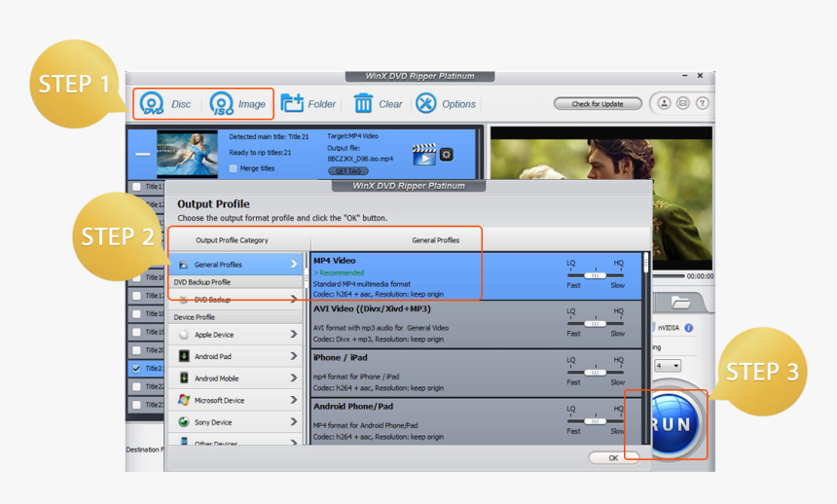Click the Cinderella movie thumbnail

pyautogui.click(x=187, y=154)
